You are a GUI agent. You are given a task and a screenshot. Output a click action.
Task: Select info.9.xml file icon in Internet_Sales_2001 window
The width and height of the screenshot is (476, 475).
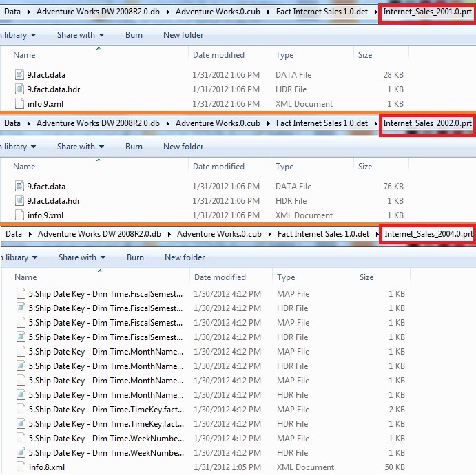click(x=19, y=103)
